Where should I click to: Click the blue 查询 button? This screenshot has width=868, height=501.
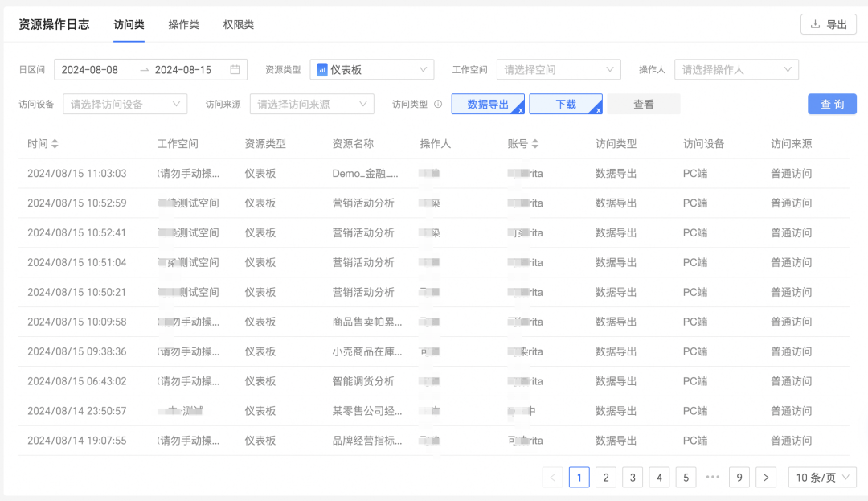[832, 105]
